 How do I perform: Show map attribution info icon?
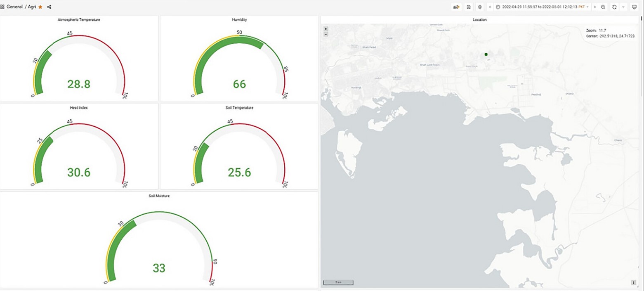coord(635,283)
